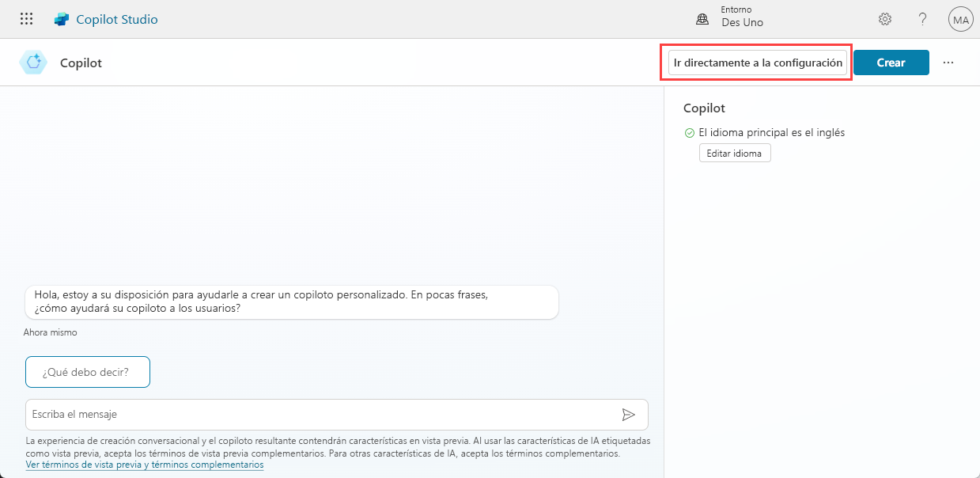Open the more options ellipsis menu
Screen dimensions: 980x478
948,63
